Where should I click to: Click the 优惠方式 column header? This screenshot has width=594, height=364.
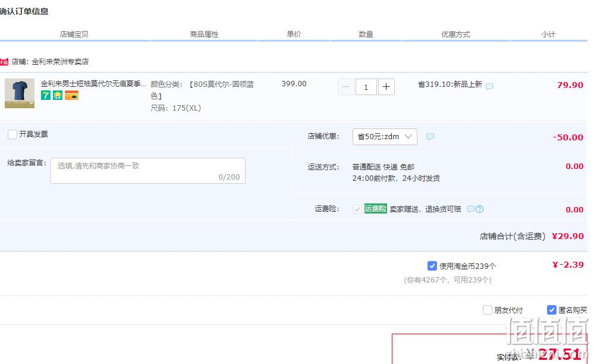pyautogui.click(x=455, y=34)
